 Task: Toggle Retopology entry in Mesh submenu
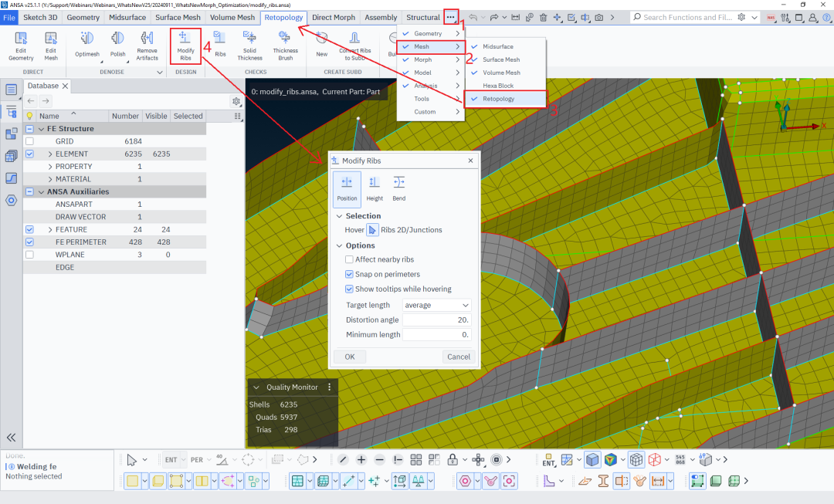pyautogui.click(x=505, y=99)
